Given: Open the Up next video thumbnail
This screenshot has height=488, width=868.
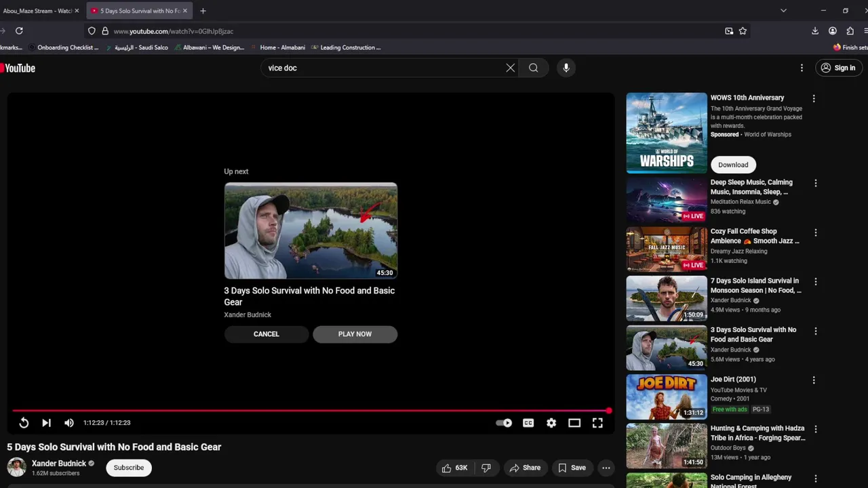Looking at the screenshot, I should pyautogui.click(x=311, y=231).
